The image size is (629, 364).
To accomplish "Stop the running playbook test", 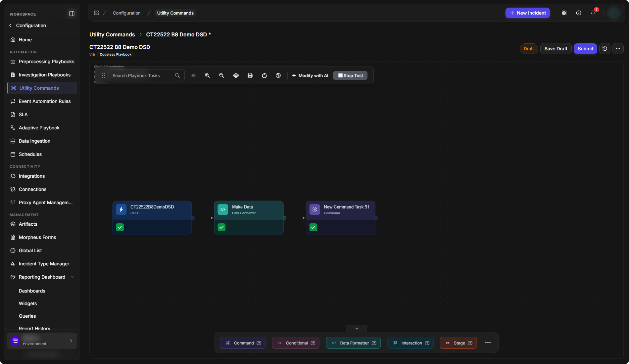I will [x=350, y=75].
